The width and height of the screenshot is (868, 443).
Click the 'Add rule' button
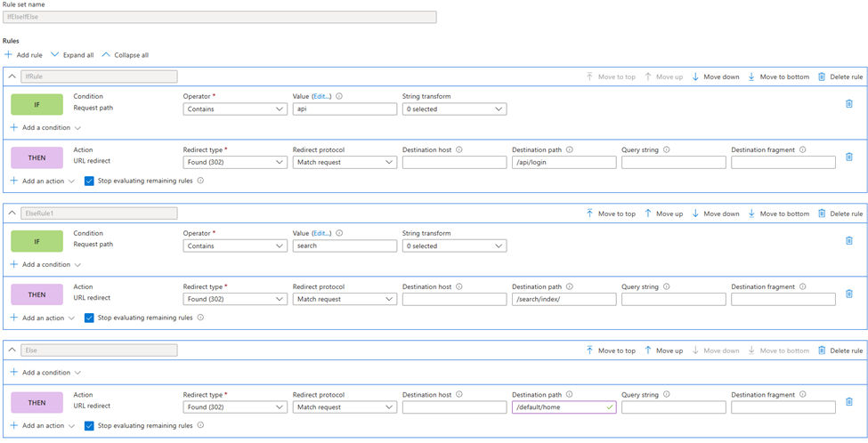coord(23,55)
